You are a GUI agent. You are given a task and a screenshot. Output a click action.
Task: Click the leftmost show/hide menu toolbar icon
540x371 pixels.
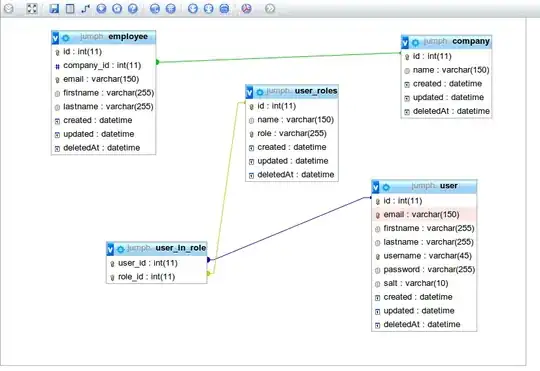[9, 9]
